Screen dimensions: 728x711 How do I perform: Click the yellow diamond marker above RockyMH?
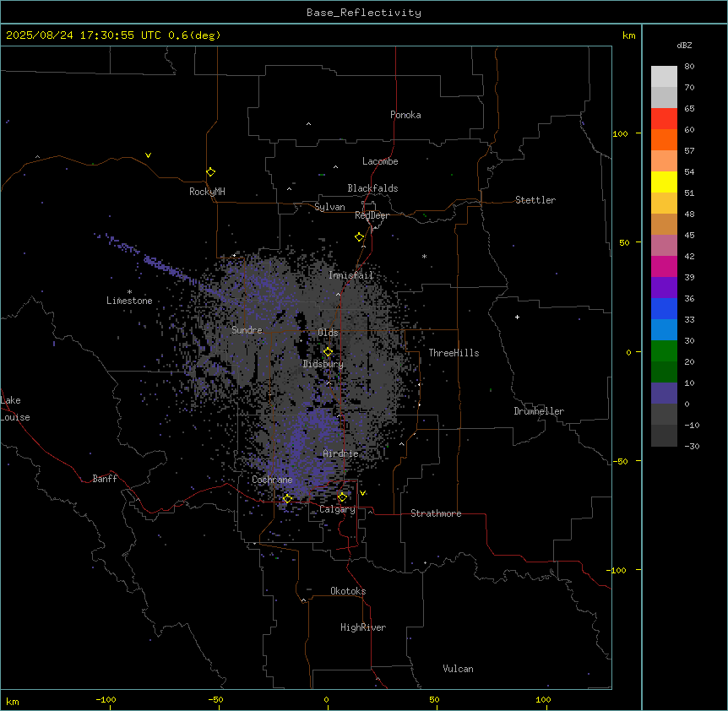[x=211, y=171]
